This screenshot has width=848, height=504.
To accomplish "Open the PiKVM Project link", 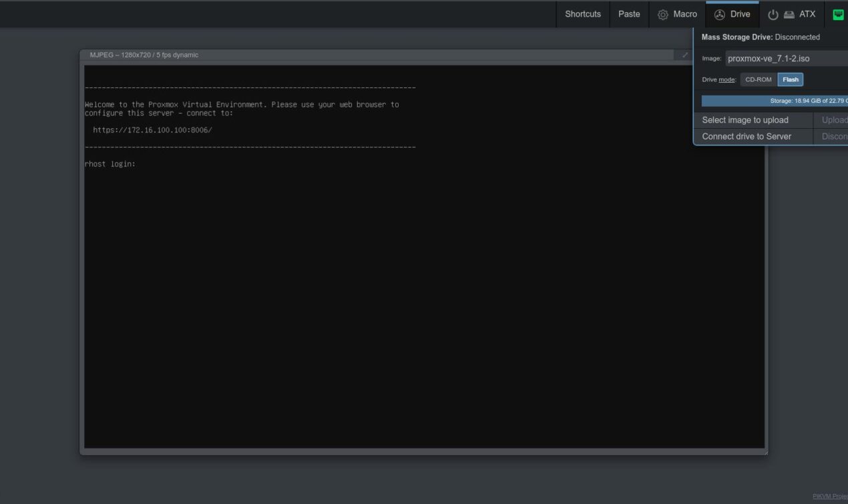I will point(830,496).
